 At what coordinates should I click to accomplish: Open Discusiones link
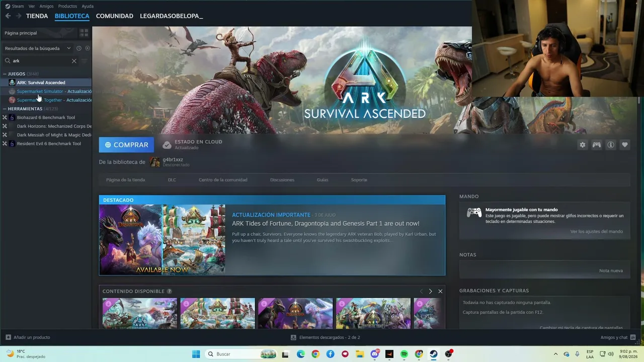(282, 180)
